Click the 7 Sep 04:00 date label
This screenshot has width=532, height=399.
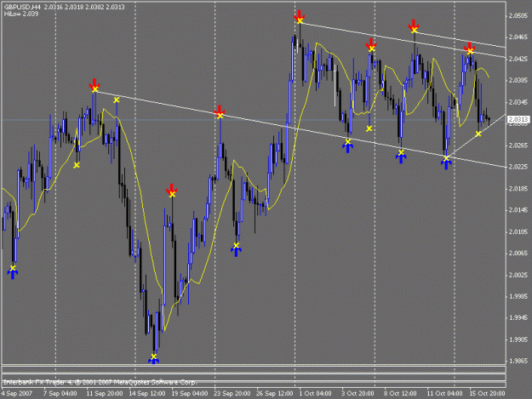point(60,394)
